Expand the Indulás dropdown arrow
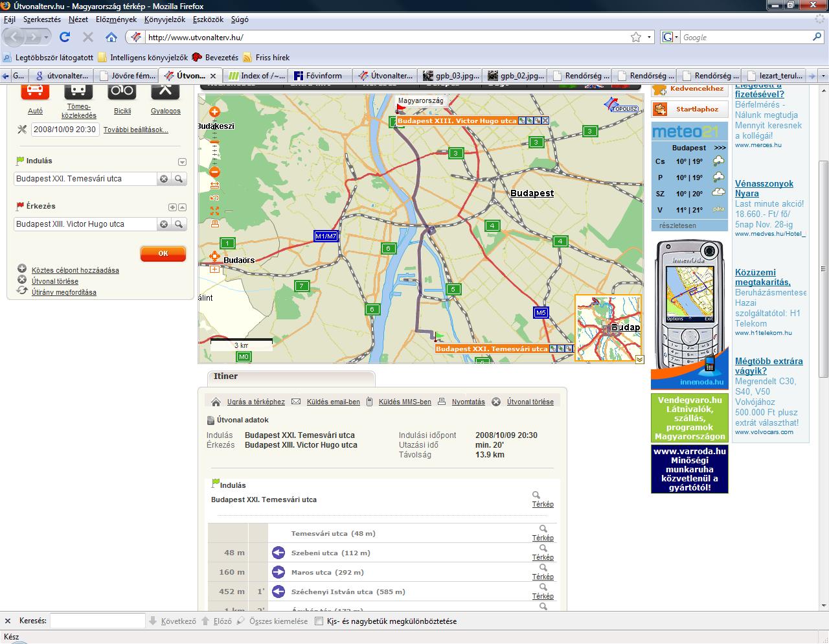The width and height of the screenshot is (829, 644). pyautogui.click(x=182, y=162)
